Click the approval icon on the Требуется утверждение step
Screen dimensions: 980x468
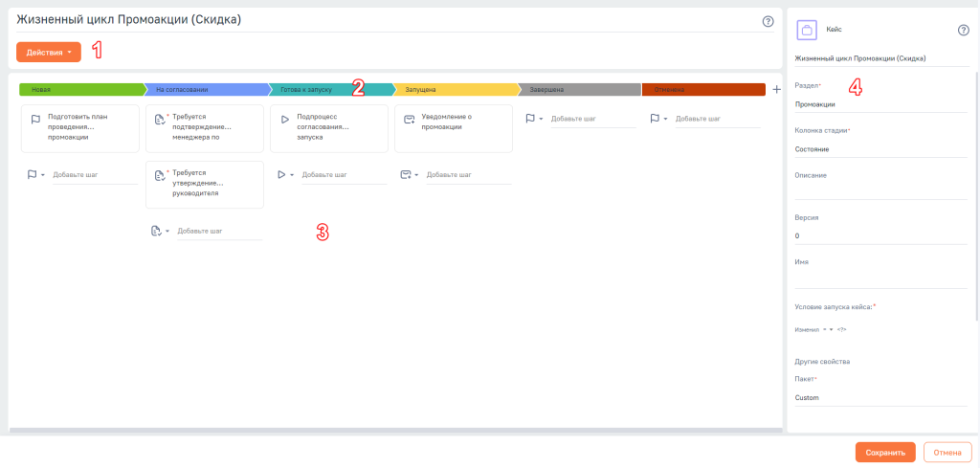[159, 175]
